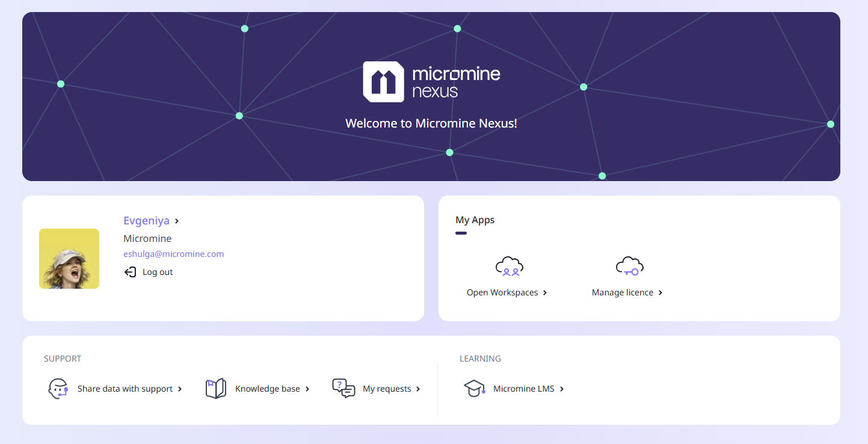Click the Welcome to Micromine Nexus! heading

[431, 123]
